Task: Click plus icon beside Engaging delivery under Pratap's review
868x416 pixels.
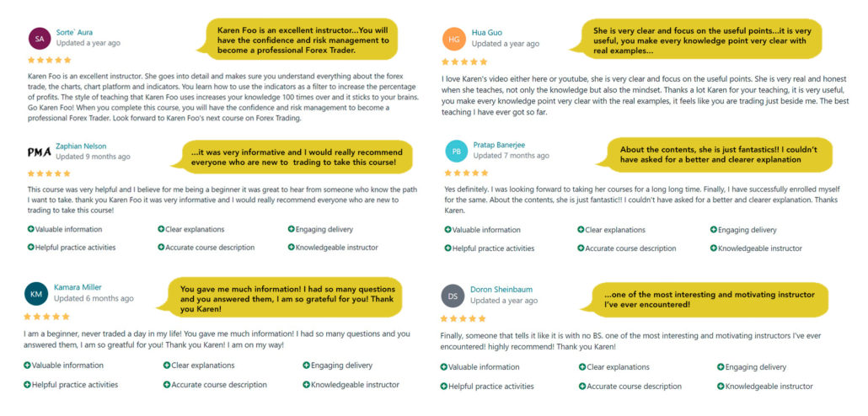Action: pos(714,230)
